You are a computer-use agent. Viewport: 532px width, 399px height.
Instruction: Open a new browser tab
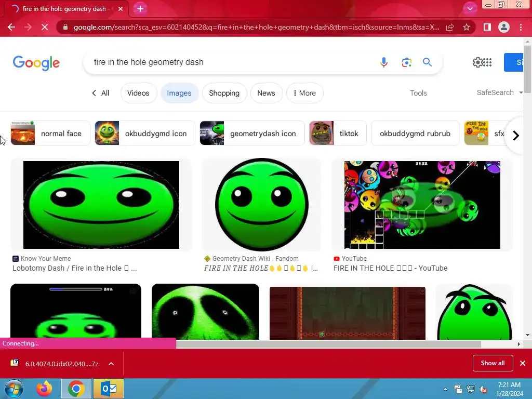pos(140,9)
